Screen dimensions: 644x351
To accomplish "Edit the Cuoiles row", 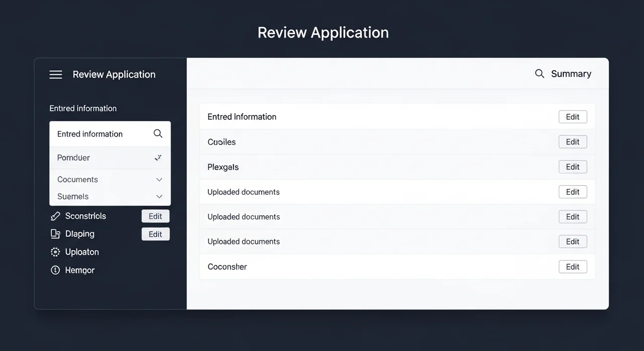I will click(x=573, y=142).
